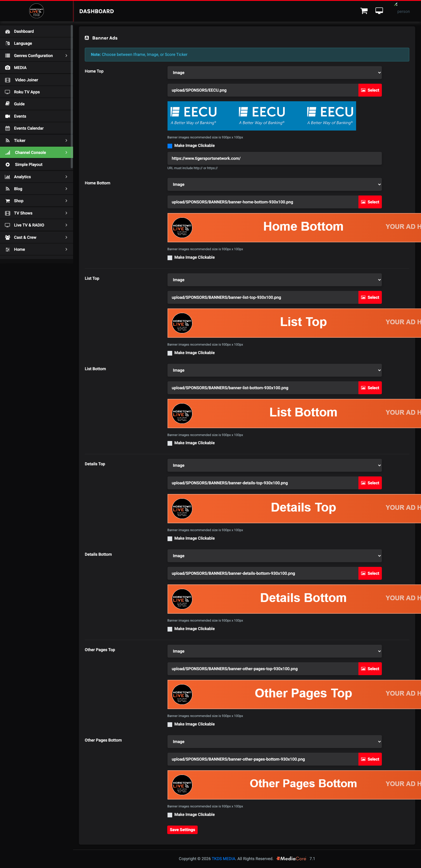Open the Other Pages Bottom type dropdown

point(274,741)
